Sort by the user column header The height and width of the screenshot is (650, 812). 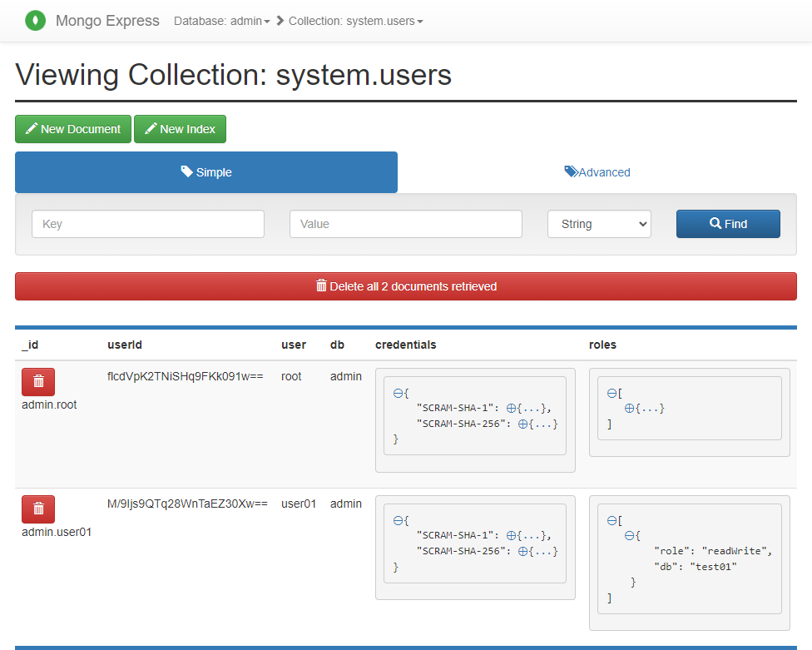[294, 345]
